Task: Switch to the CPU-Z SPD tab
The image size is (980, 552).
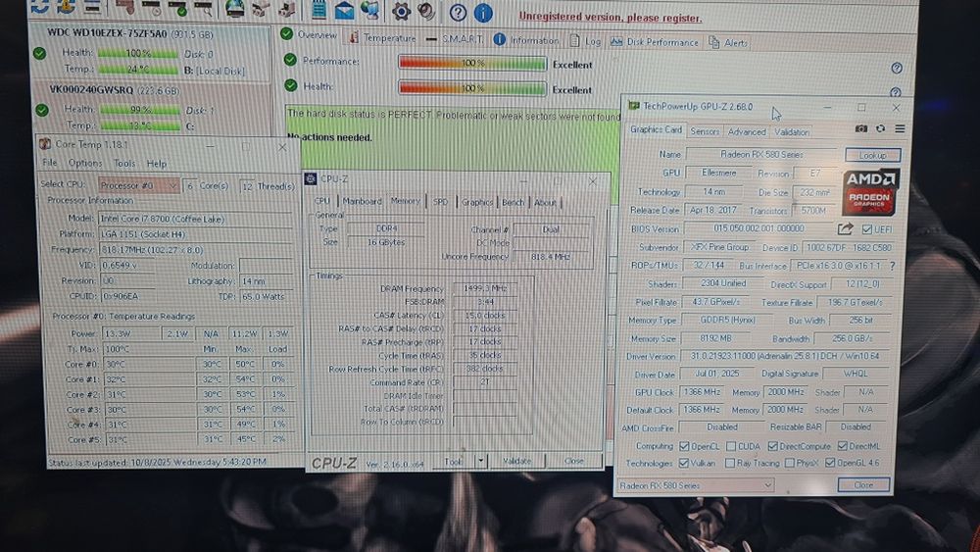Action: click(441, 202)
